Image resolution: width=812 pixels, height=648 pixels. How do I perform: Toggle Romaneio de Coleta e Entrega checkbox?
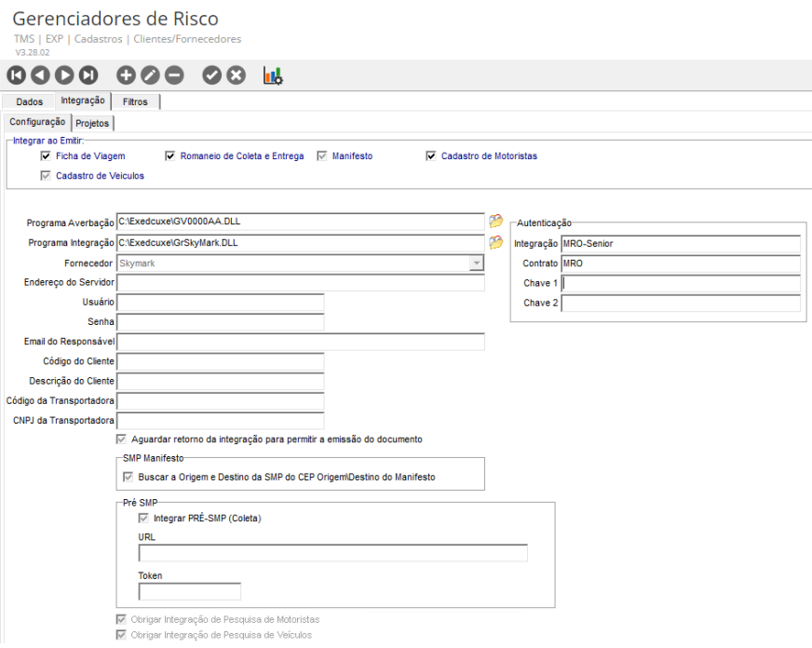point(170,156)
